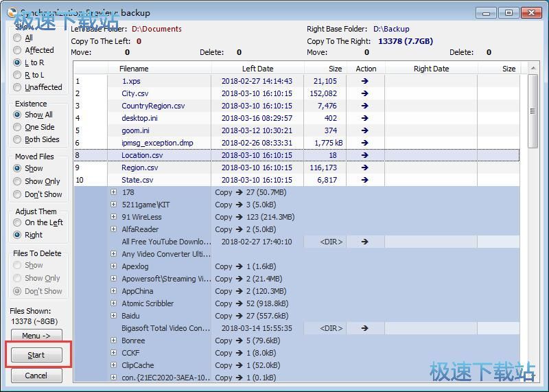Click the arrow for All Free YouTube folder
Screen dimensions: 549x392
point(365,242)
